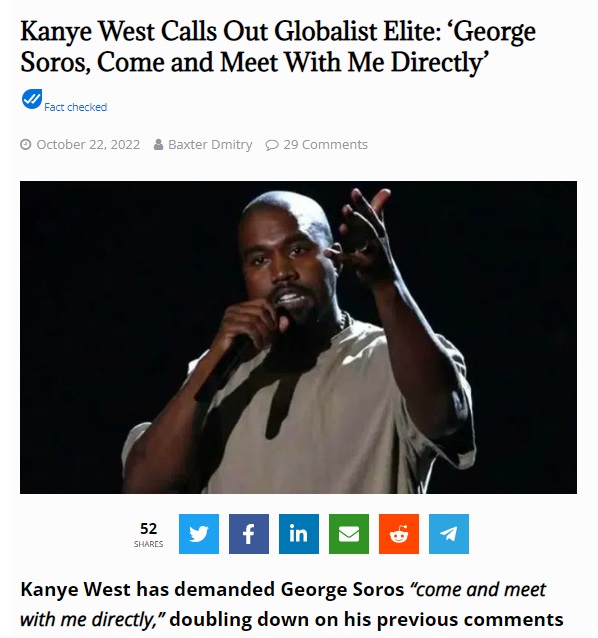Click the author person icon

pos(159,144)
